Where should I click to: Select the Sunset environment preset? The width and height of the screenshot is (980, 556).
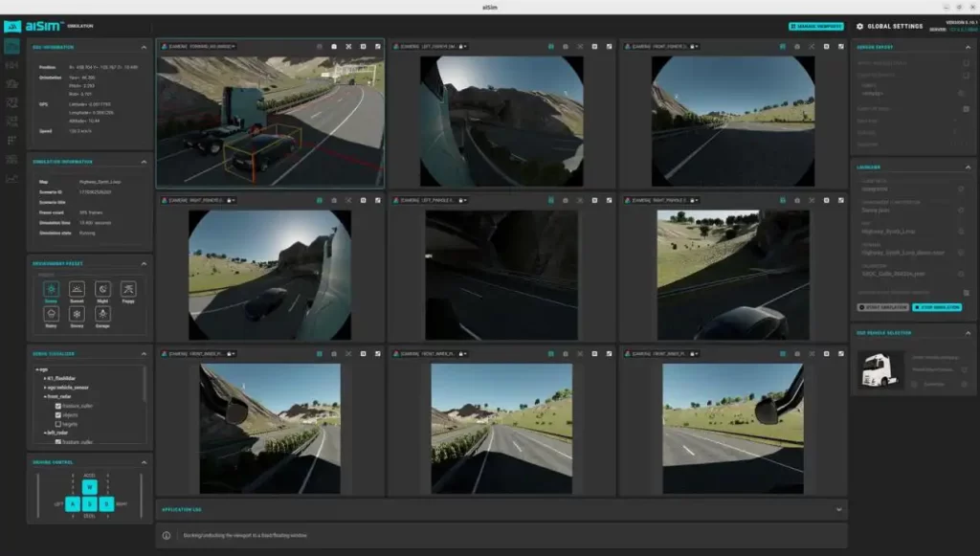[x=77, y=289]
